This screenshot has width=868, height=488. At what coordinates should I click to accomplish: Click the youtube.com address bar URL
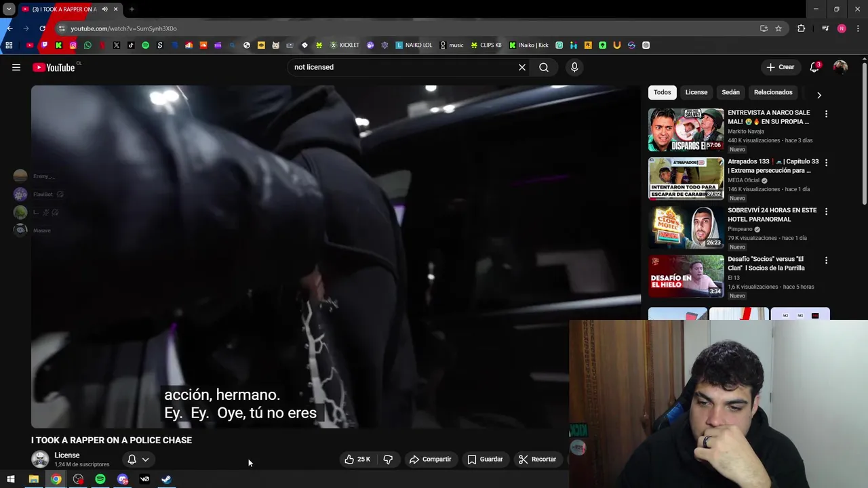point(123,28)
